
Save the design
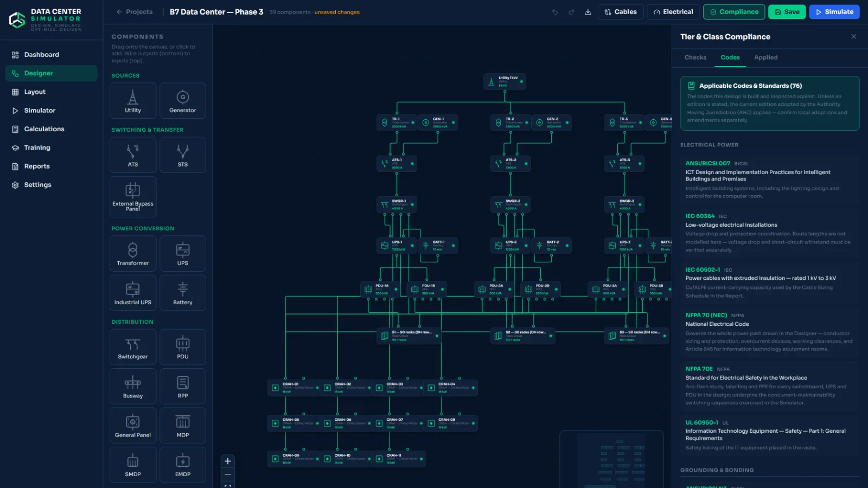pos(787,12)
